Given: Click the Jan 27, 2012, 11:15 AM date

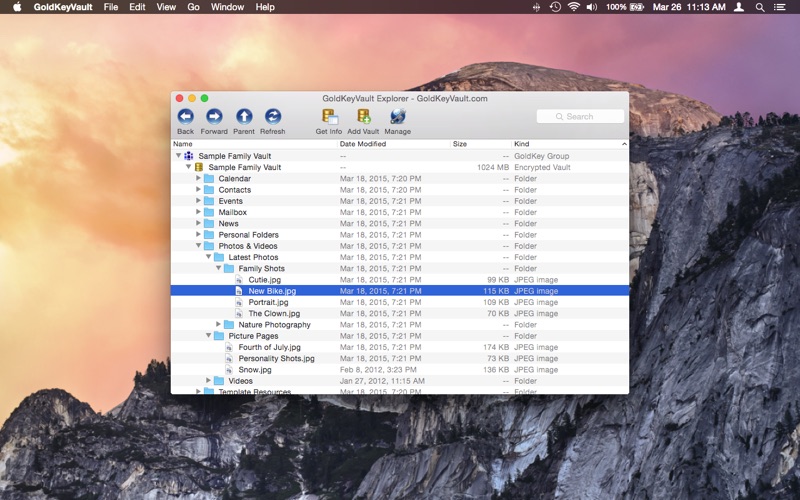Looking at the screenshot, I should click(x=382, y=381).
